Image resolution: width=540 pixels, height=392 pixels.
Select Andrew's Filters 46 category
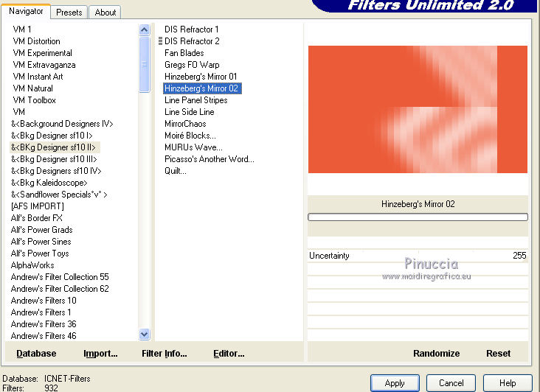(x=44, y=335)
